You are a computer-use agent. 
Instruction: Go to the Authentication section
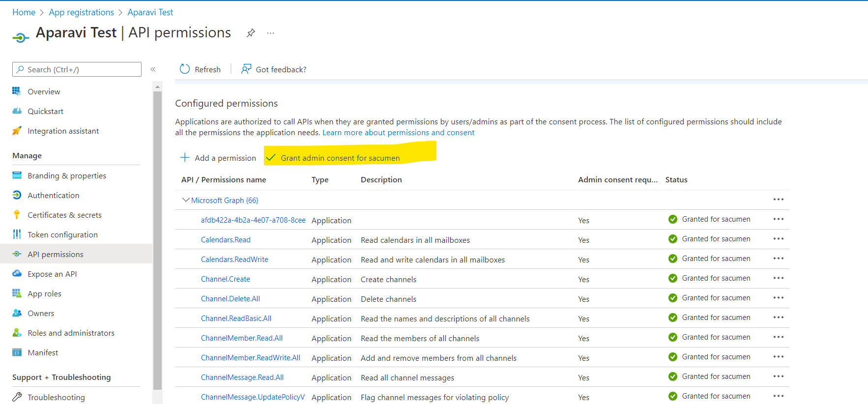53,195
